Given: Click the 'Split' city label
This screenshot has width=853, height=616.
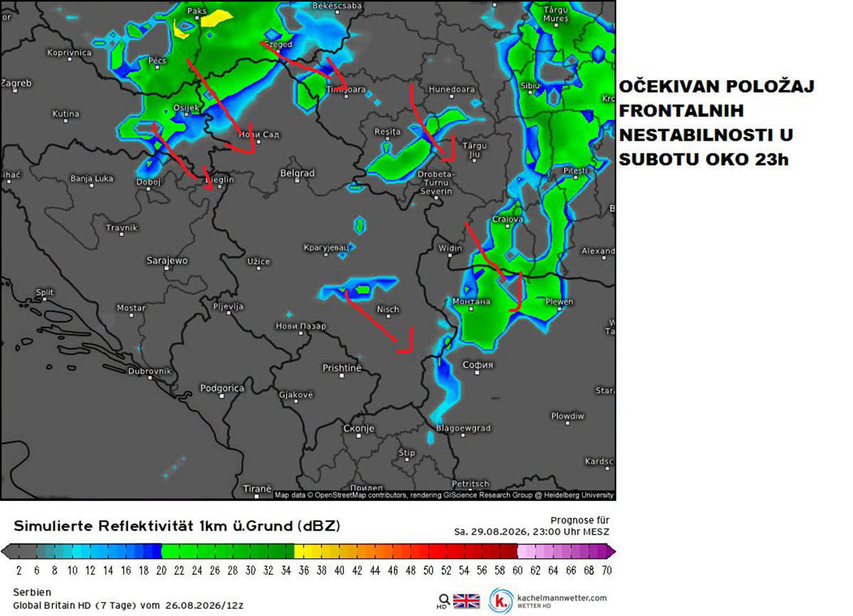Looking at the screenshot, I should [45, 292].
